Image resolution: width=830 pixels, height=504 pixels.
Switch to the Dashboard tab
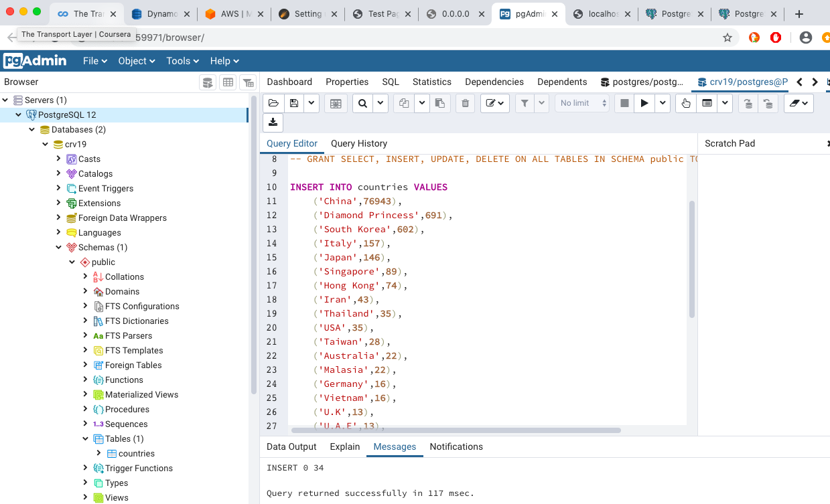tap(289, 82)
